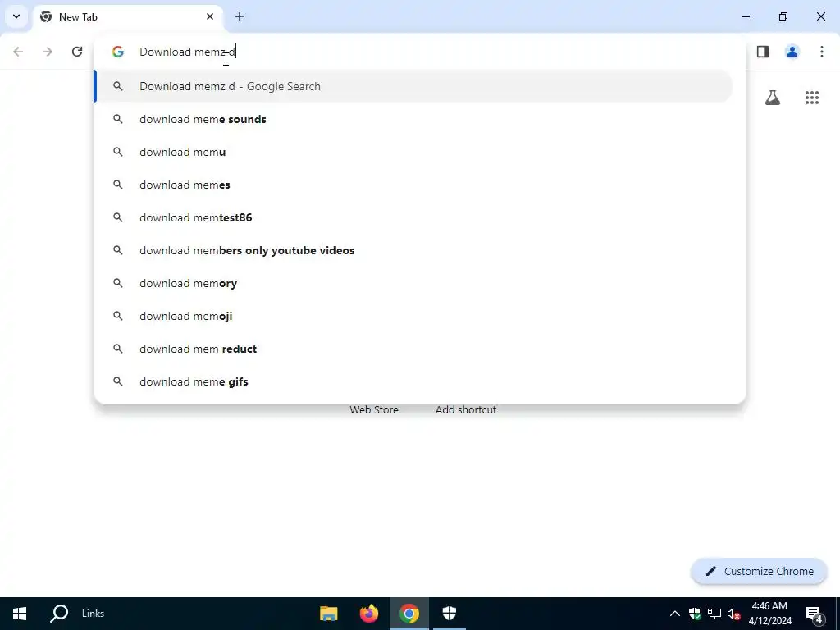Click search icon beside 'download memoji'
The width and height of the screenshot is (840, 630).
(118, 316)
